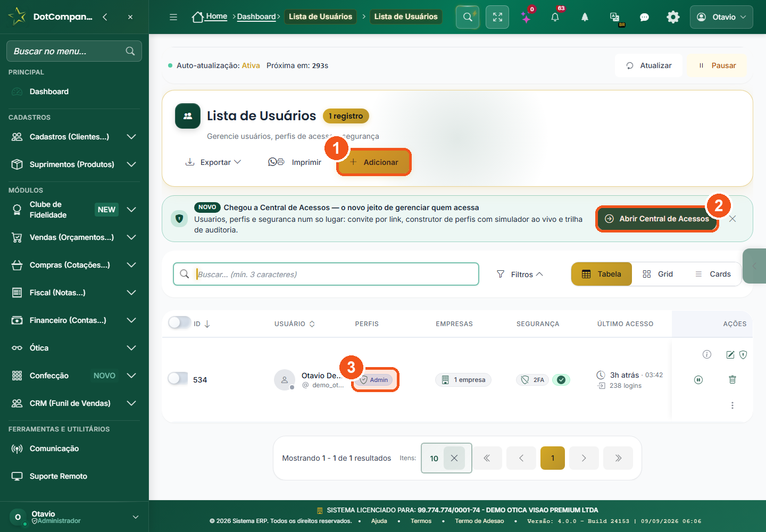Open Comunicação menu item
This screenshot has height=532, width=766.
pos(74,448)
